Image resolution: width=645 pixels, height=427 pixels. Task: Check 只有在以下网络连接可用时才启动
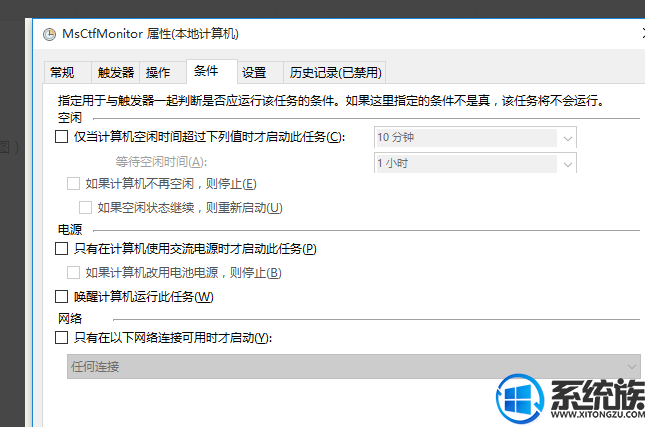pos(62,338)
